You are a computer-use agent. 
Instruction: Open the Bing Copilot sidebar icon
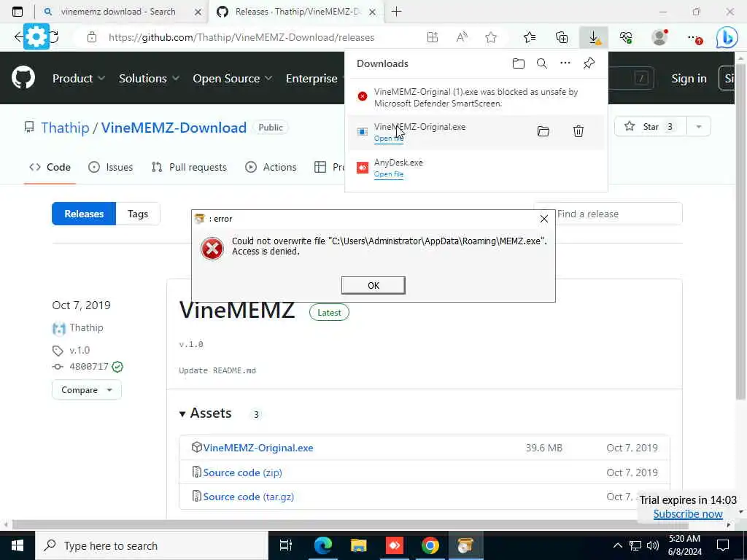[727, 38]
